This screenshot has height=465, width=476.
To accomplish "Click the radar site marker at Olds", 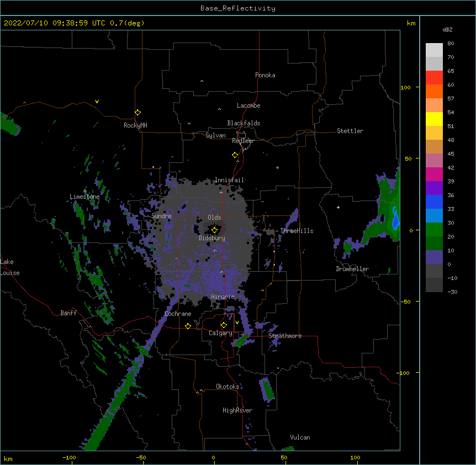I will point(214,230).
